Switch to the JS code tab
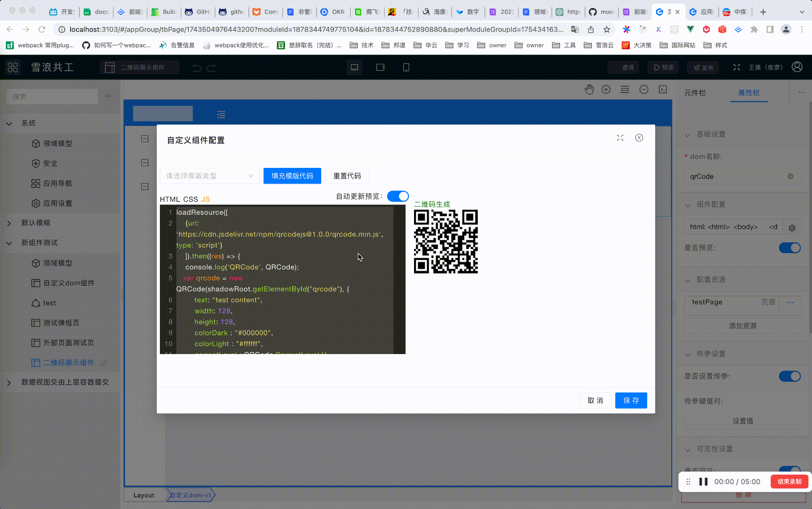This screenshot has height=509, width=812. [x=205, y=199]
